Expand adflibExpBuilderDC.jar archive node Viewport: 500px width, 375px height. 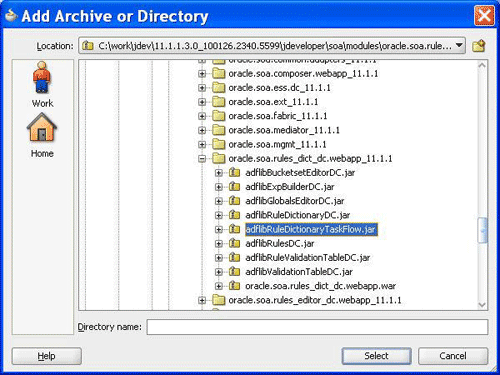tap(219, 187)
